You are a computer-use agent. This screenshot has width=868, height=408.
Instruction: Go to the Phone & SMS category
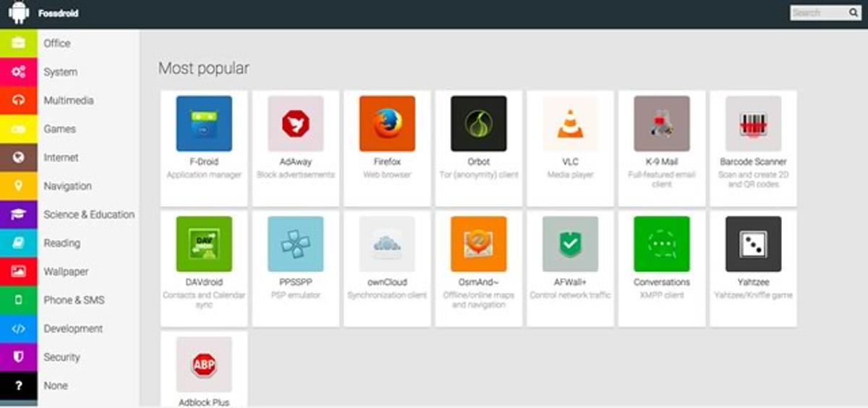[x=73, y=299]
